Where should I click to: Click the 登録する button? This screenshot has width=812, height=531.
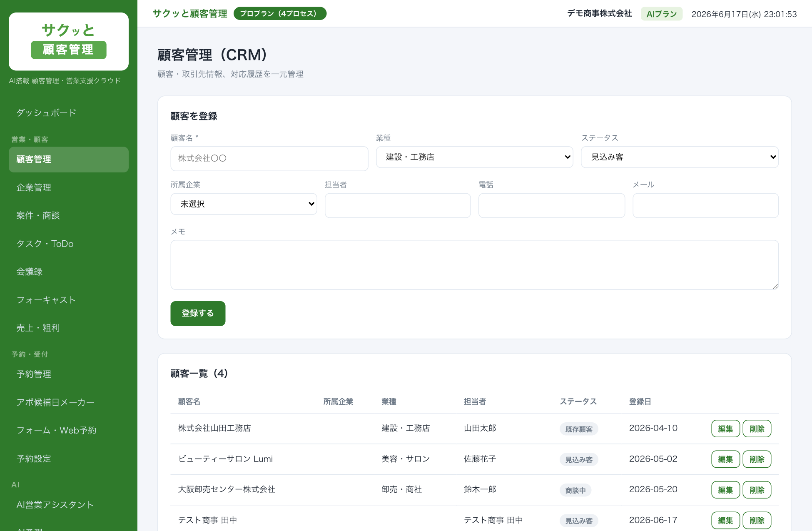(x=198, y=314)
